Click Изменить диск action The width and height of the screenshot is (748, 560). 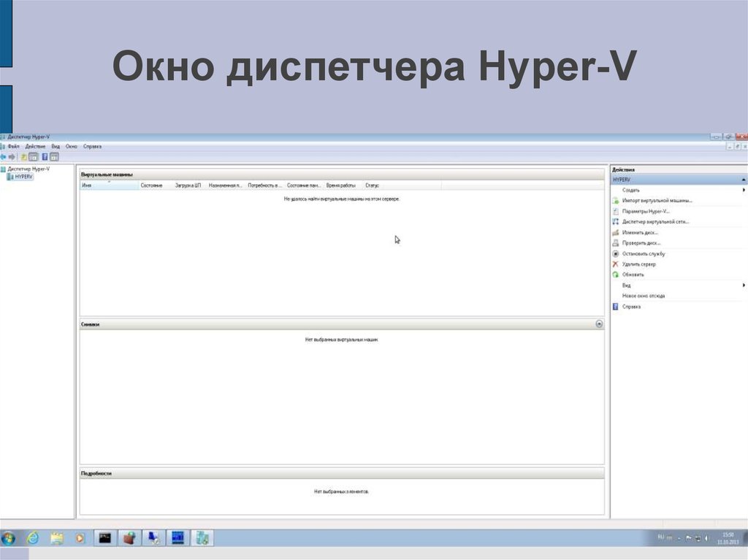pos(641,232)
